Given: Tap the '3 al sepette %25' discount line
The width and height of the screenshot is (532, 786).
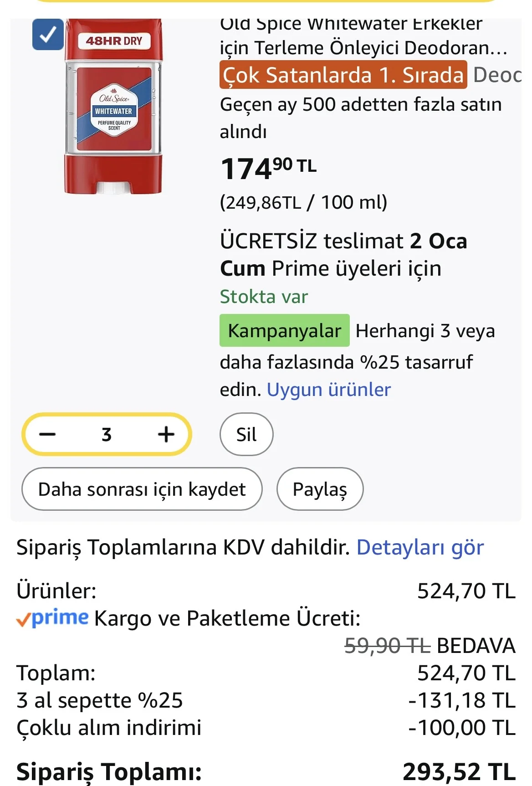Looking at the screenshot, I should click(100, 700).
